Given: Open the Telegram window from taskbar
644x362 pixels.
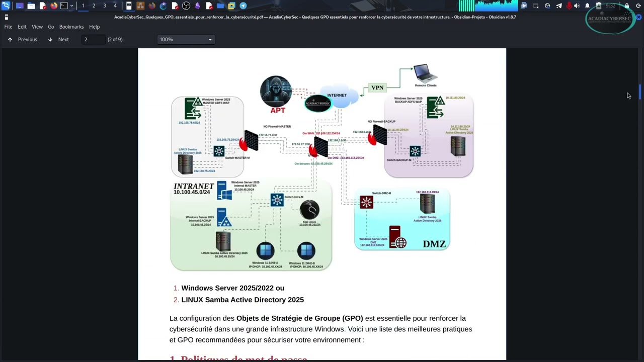Looking at the screenshot, I should coord(243,6).
